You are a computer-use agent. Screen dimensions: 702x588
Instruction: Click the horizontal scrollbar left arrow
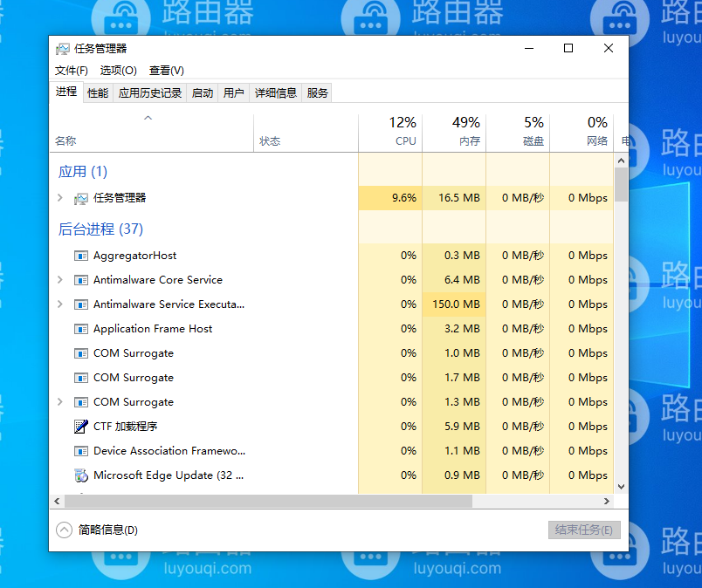click(57, 501)
